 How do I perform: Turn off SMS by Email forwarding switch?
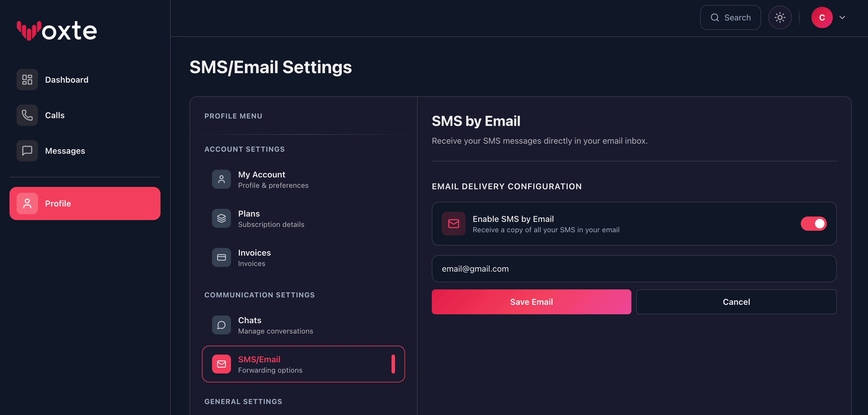[814, 224]
